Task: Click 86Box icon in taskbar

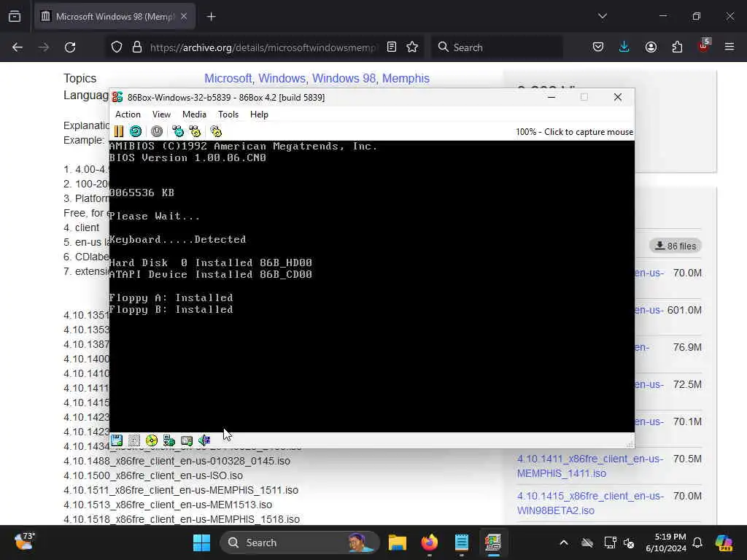Action: pyautogui.click(x=494, y=542)
